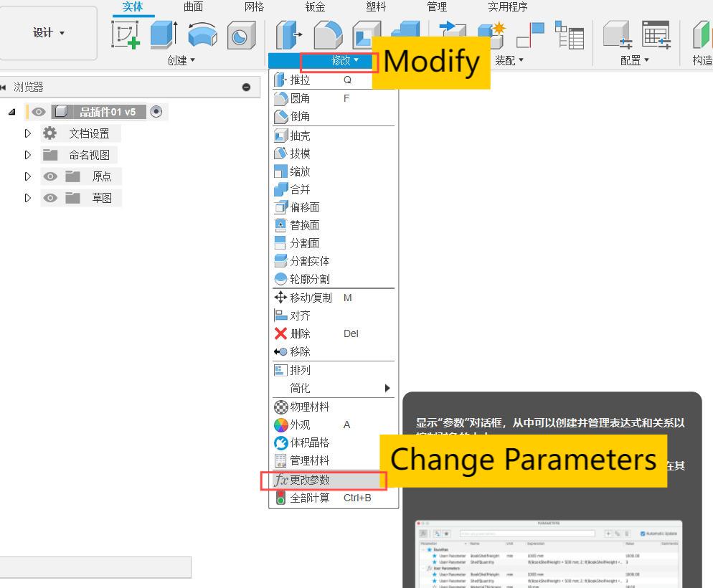Choose 删除 Delete menu entry
This screenshot has width=713, height=588.
[334, 333]
